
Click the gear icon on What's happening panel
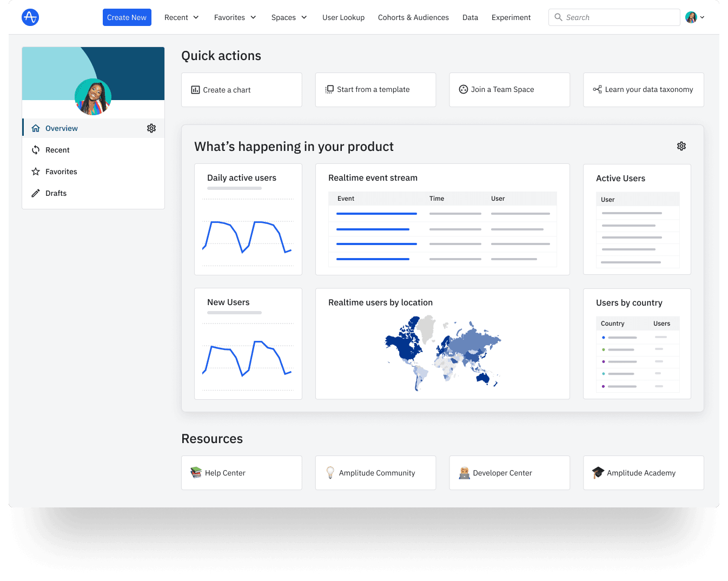click(681, 146)
